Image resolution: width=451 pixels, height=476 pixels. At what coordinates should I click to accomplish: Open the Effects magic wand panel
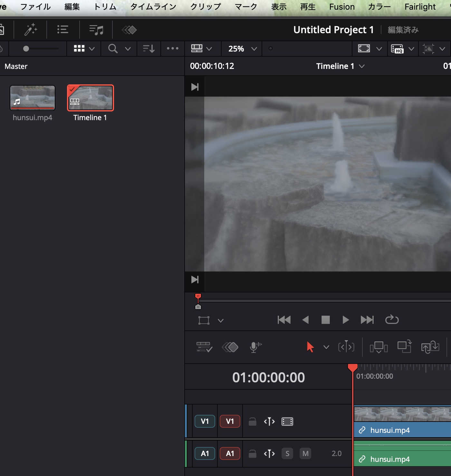(x=31, y=30)
